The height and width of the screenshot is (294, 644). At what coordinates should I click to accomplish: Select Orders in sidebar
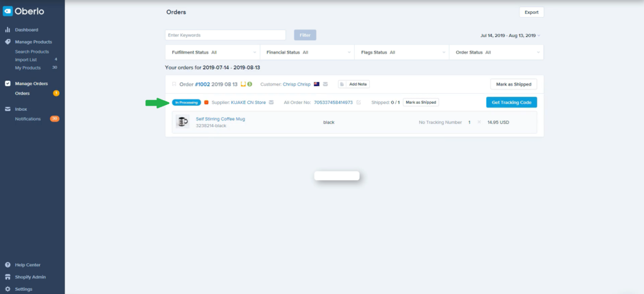tap(23, 93)
